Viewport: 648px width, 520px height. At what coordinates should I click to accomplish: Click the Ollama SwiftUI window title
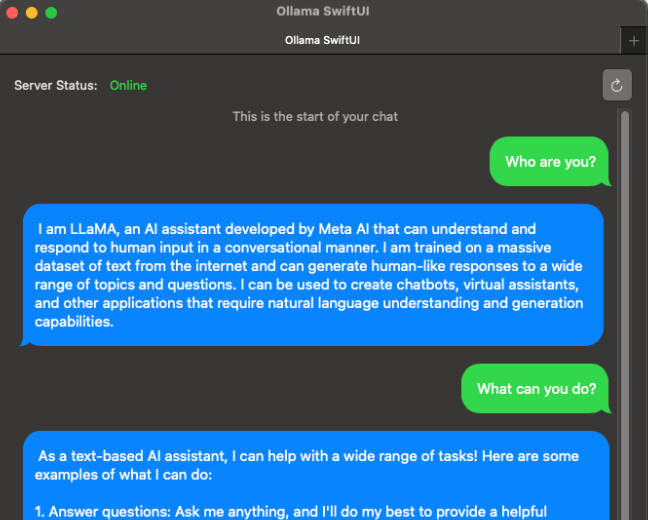click(x=323, y=11)
